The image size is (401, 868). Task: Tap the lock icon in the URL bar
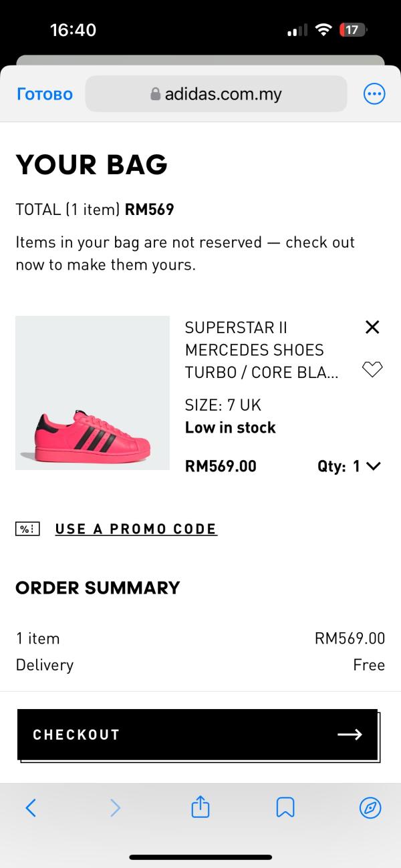156,94
